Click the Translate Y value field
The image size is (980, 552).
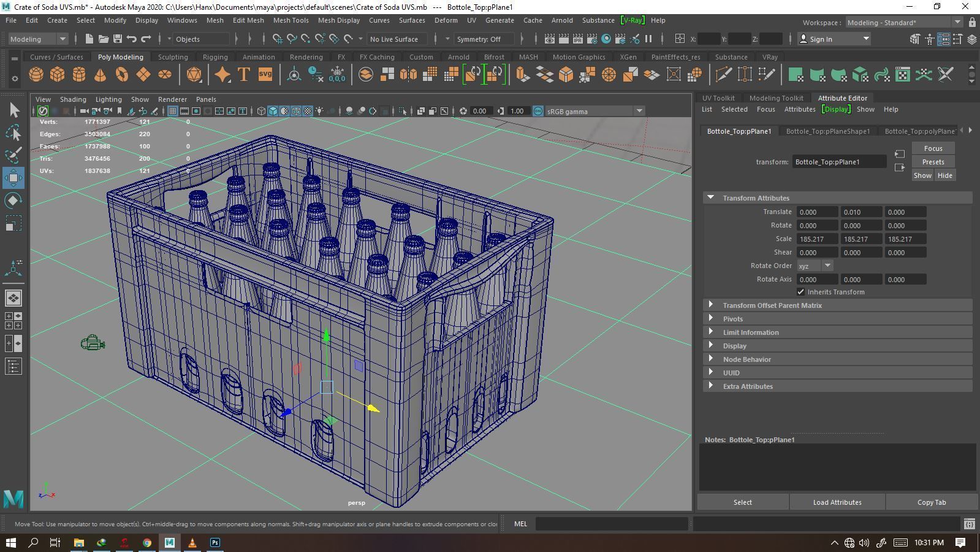coord(860,212)
